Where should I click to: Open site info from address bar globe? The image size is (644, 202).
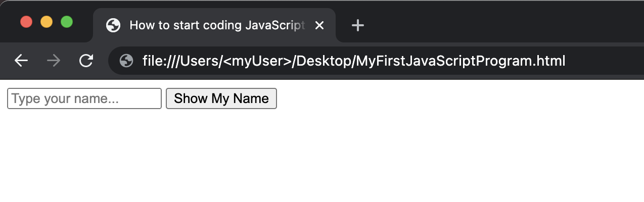(x=126, y=61)
